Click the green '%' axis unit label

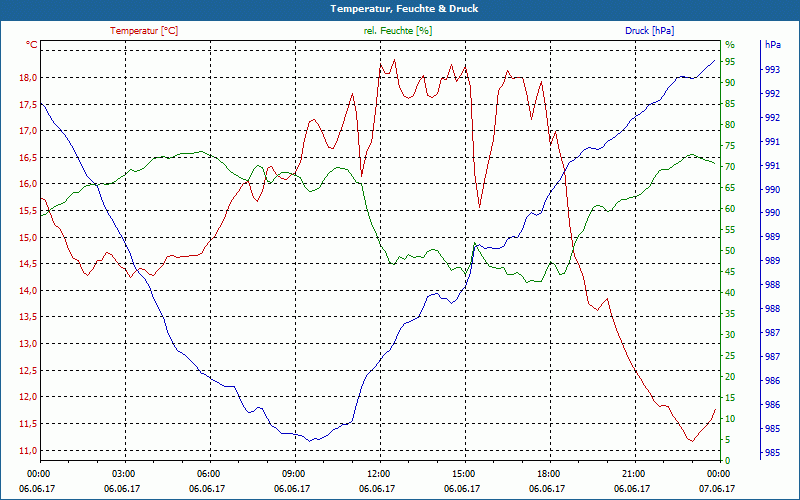(730, 45)
